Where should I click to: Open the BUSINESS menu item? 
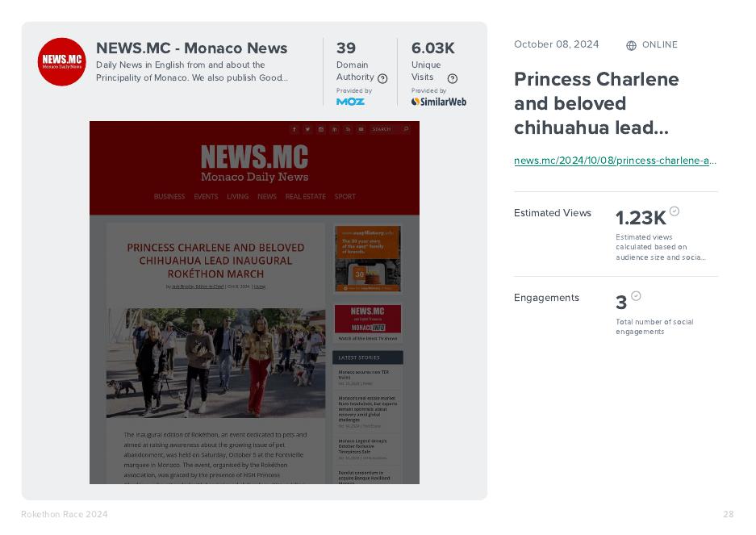169,196
